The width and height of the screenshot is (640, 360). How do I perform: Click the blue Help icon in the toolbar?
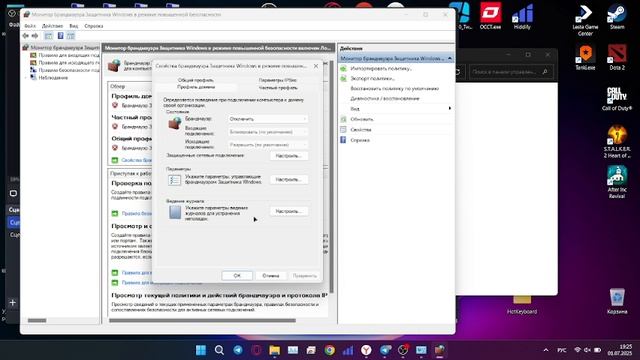(x=60, y=36)
